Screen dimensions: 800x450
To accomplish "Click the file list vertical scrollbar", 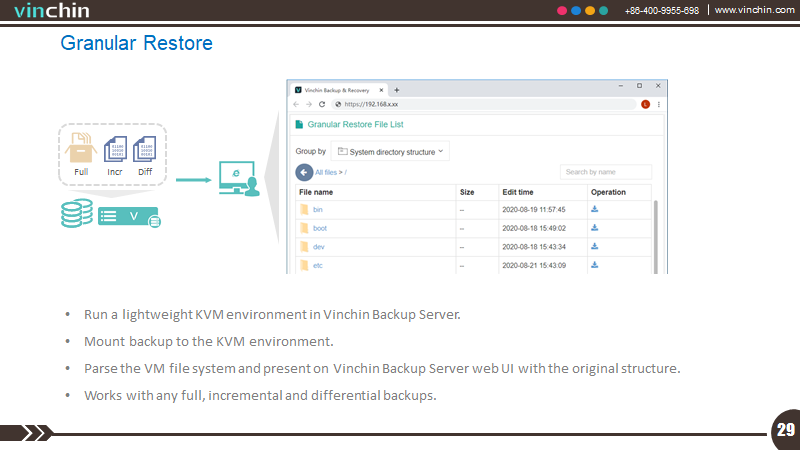I will [656, 237].
